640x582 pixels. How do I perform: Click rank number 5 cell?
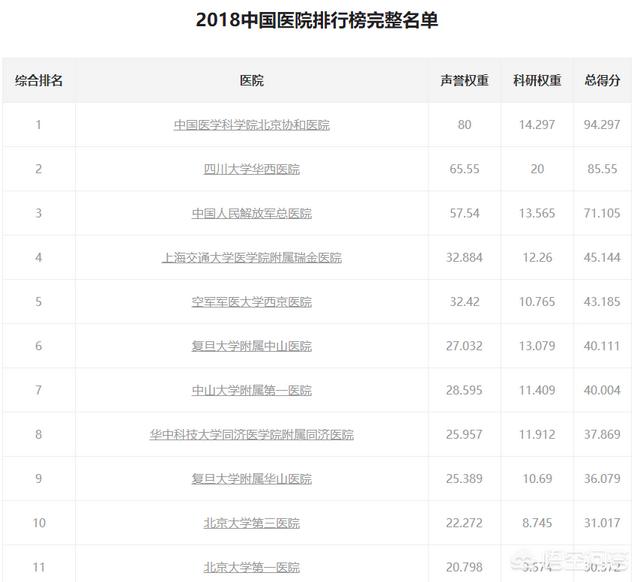39,302
